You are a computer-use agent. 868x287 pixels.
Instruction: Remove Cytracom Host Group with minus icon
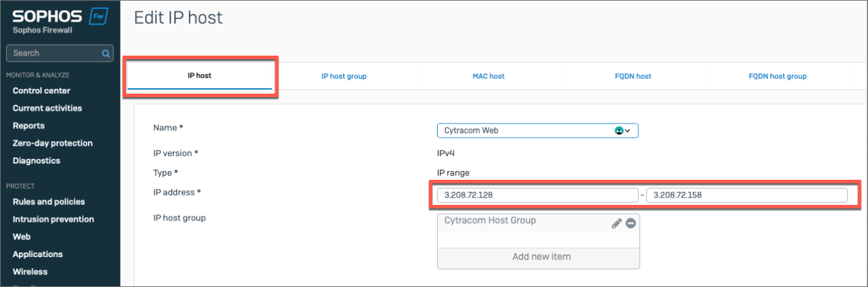click(631, 223)
